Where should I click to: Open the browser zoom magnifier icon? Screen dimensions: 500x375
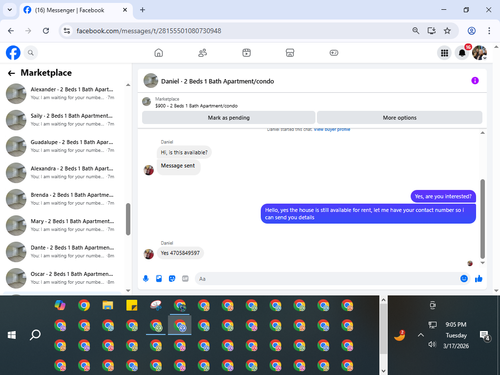tap(416, 31)
